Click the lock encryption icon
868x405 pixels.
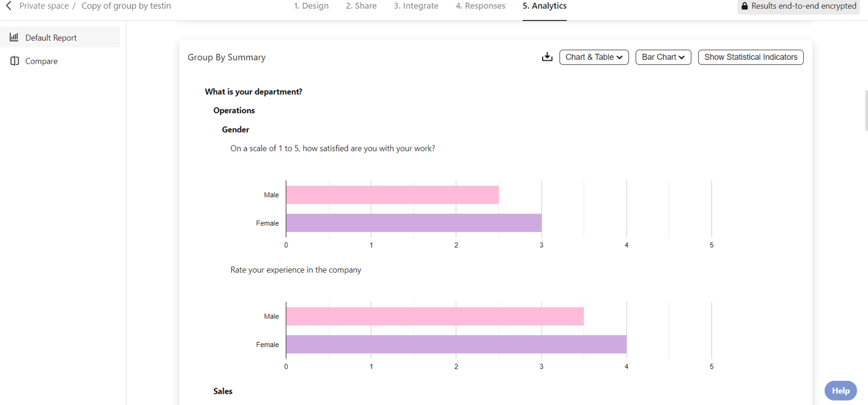pos(745,6)
